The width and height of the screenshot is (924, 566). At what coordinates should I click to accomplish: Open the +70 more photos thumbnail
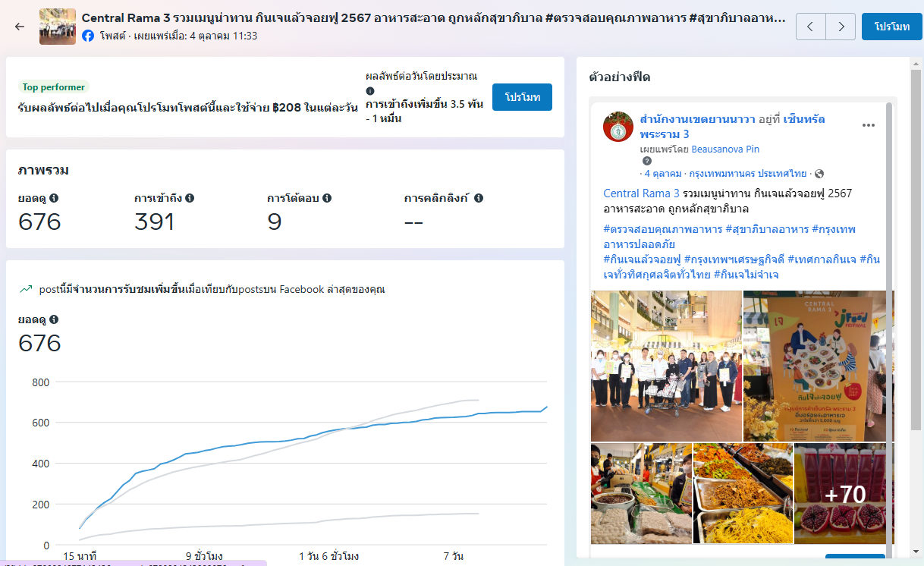pyautogui.click(x=844, y=494)
